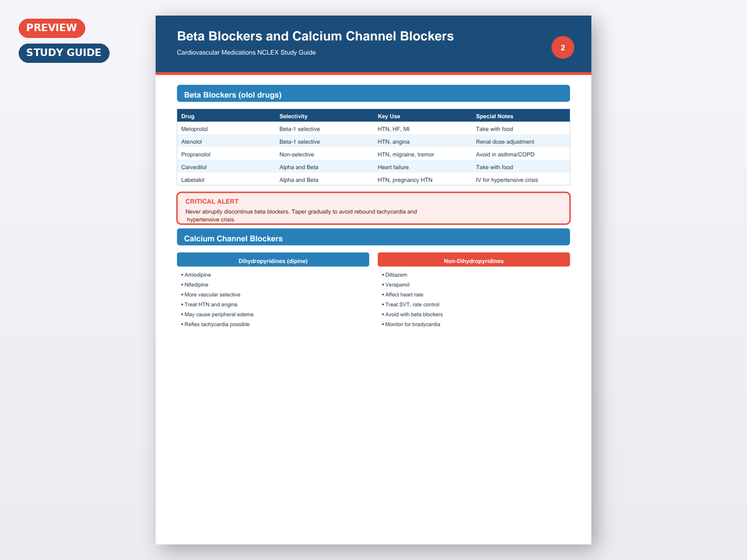Screen dimensions: 747x560
Task: Click Beta-1 selective in the Atenolol row
Action: point(299,142)
